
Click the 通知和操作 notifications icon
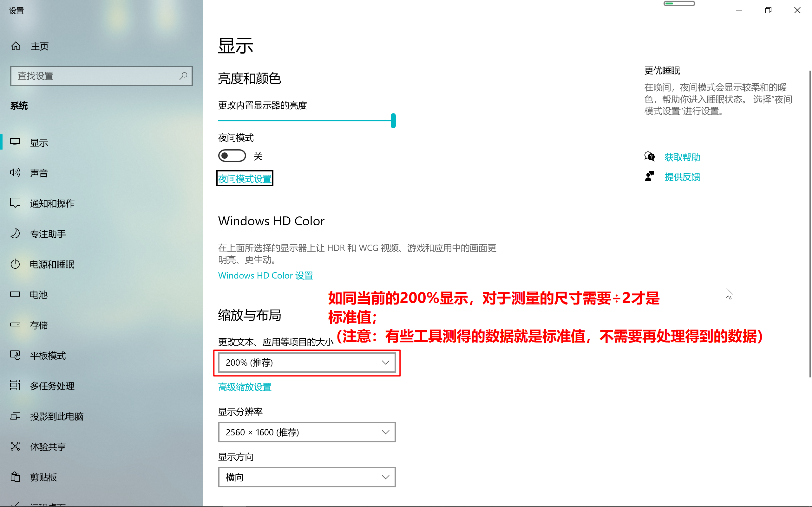pos(16,203)
